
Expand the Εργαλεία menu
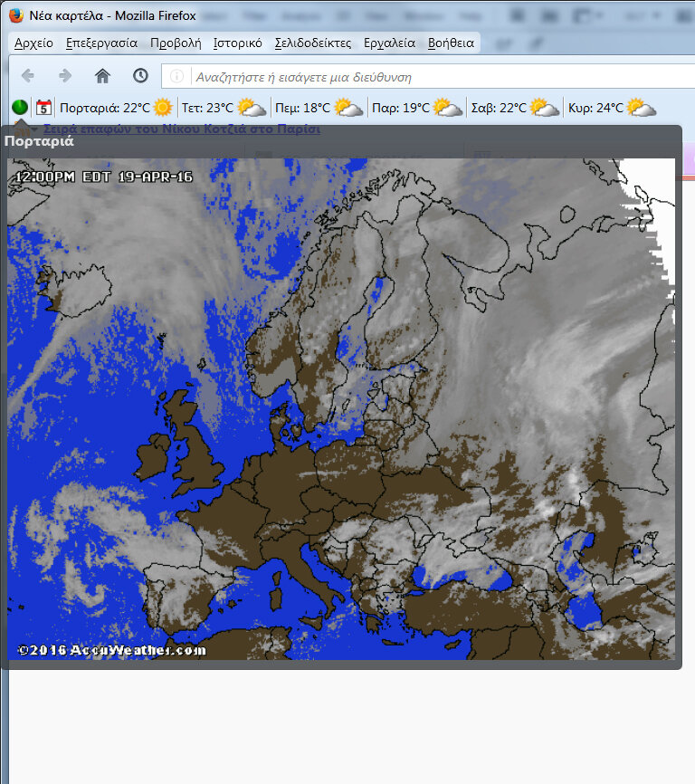point(389,43)
